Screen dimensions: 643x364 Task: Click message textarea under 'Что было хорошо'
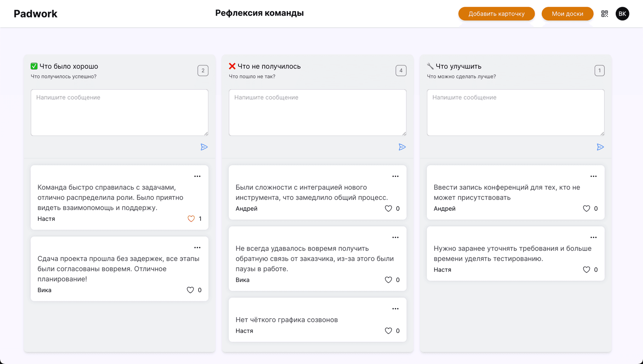coord(119,113)
